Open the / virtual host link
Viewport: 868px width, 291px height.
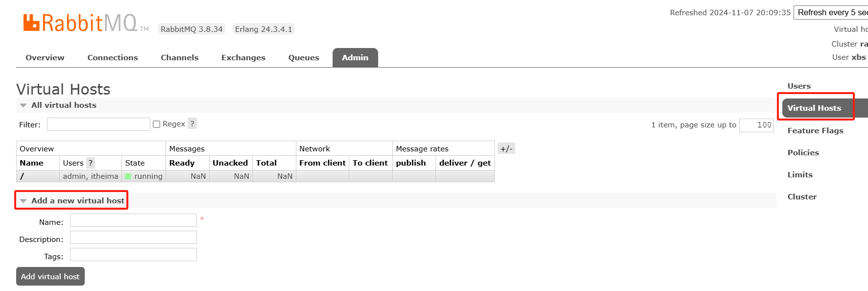(x=22, y=176)
